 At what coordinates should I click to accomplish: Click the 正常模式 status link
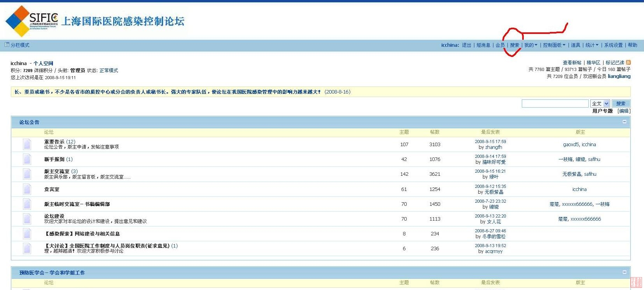point(109,71)
